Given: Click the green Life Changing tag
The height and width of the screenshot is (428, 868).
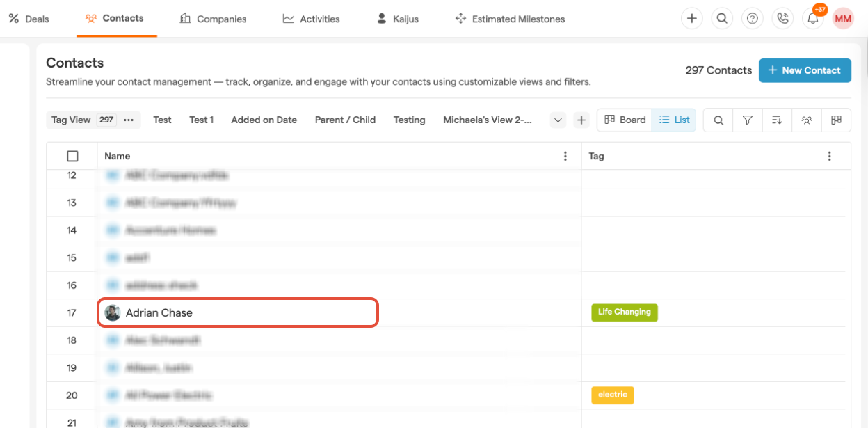Looking at the screenshot, I should point(624,312).
